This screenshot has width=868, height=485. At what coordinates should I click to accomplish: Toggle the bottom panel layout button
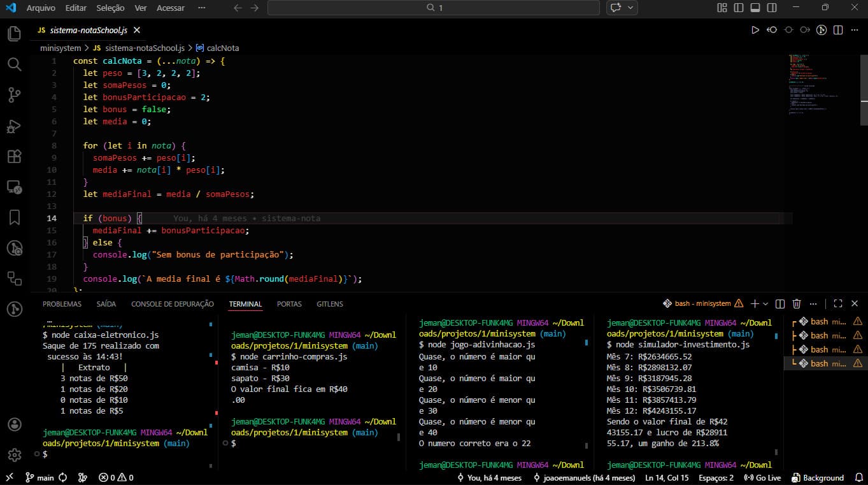755,8
